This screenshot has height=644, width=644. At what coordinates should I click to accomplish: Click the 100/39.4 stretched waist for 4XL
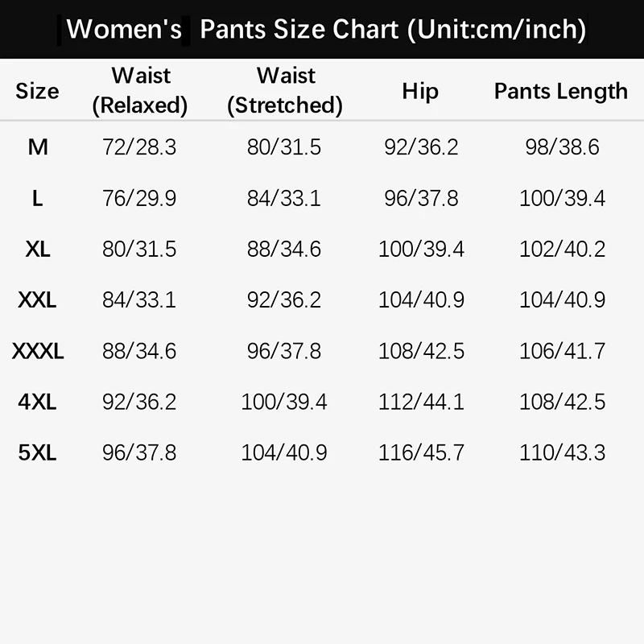(284, 402)
